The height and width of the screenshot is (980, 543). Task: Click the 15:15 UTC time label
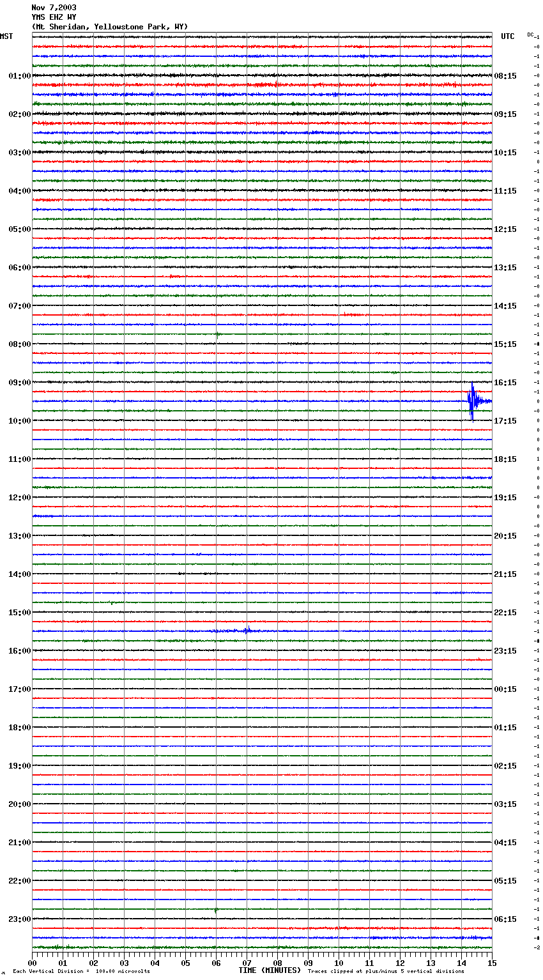click(x=505, y=344)
